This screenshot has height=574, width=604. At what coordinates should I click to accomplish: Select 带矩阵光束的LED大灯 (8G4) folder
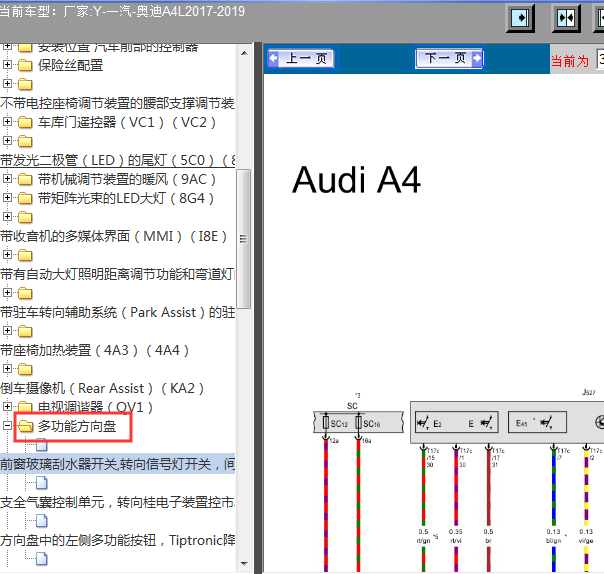[x=125, y=198]
